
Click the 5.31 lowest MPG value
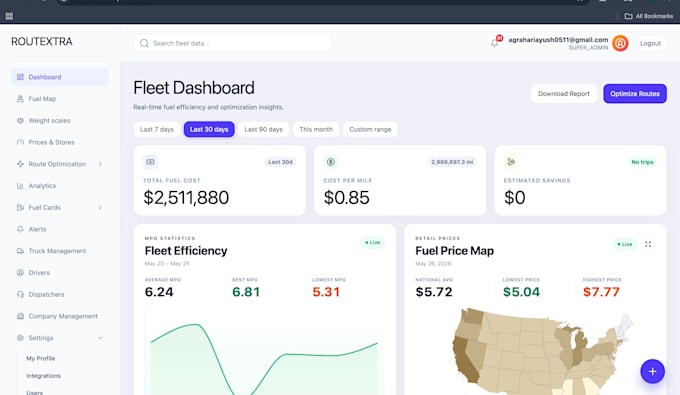(x=326, y=292)
